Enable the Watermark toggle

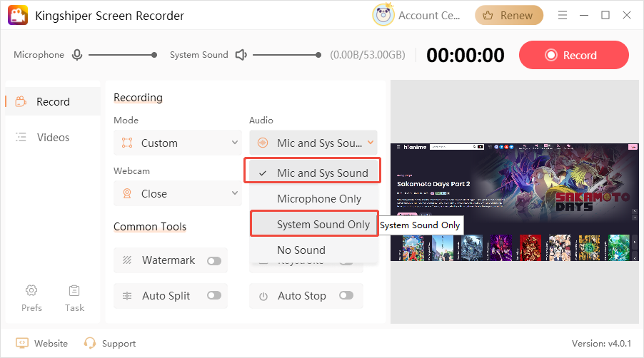[x=214, y=261]
